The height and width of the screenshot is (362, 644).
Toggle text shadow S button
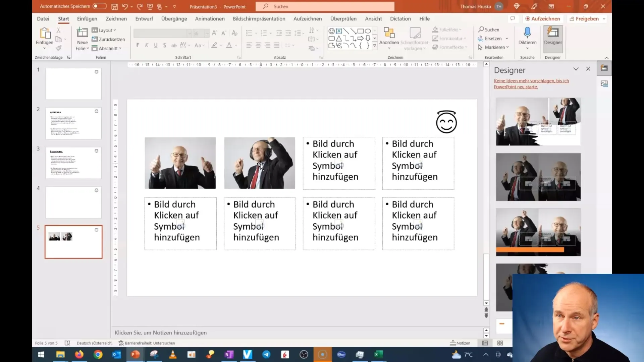[x=165, y=45]
